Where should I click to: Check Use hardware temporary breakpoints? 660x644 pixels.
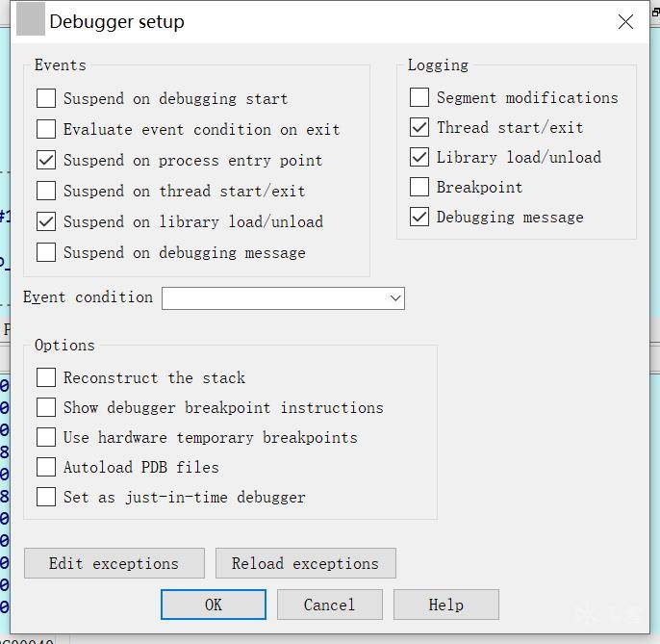(46, 437)
